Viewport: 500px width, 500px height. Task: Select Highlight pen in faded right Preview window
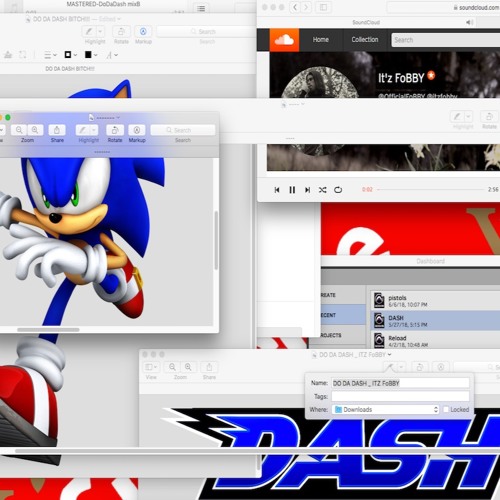tap(457, 116)
